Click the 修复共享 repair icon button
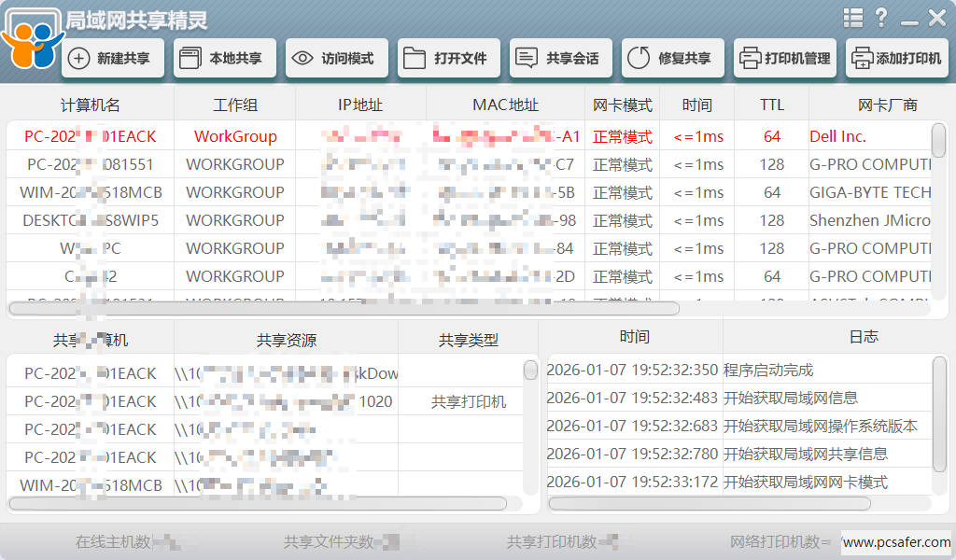The width and height of the screenshot is (956, 560). pos(672,58)
